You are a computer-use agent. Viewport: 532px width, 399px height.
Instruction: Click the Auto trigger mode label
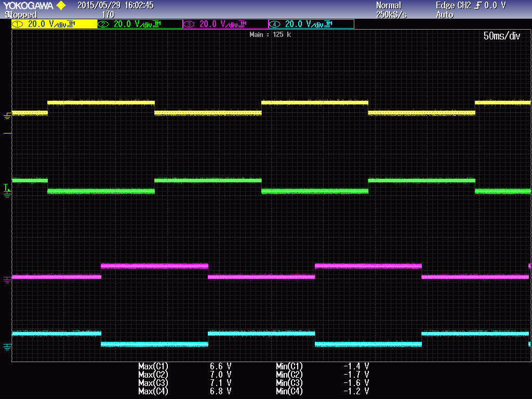click(x=445, y=15)
